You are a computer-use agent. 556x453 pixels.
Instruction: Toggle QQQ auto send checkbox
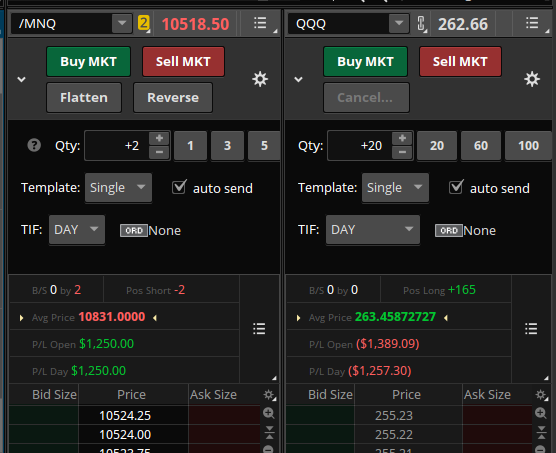(x=456, y=187)
